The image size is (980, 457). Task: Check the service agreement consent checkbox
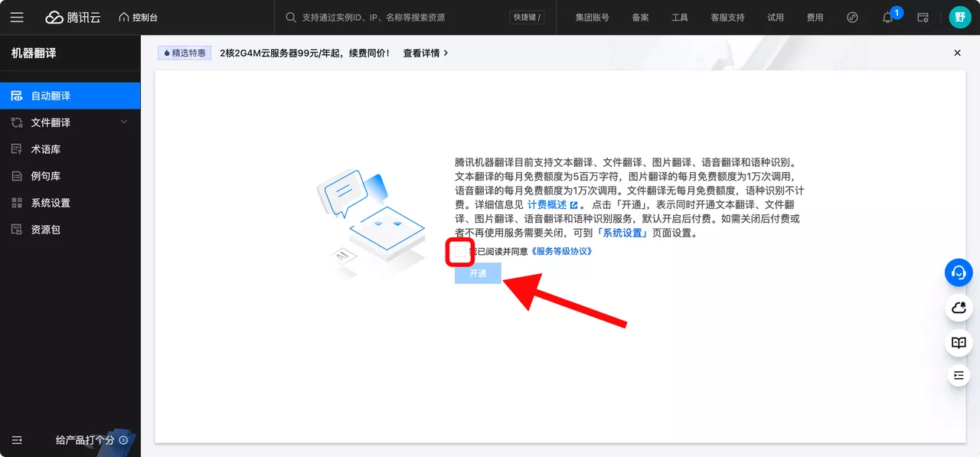pos(458,252)
